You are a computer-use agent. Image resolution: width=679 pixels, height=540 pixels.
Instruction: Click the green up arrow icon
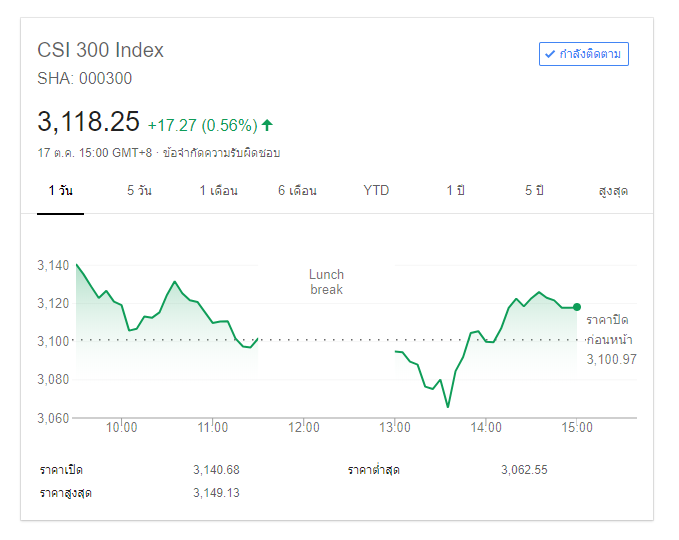pyautogui.click(x=267, y=125)
